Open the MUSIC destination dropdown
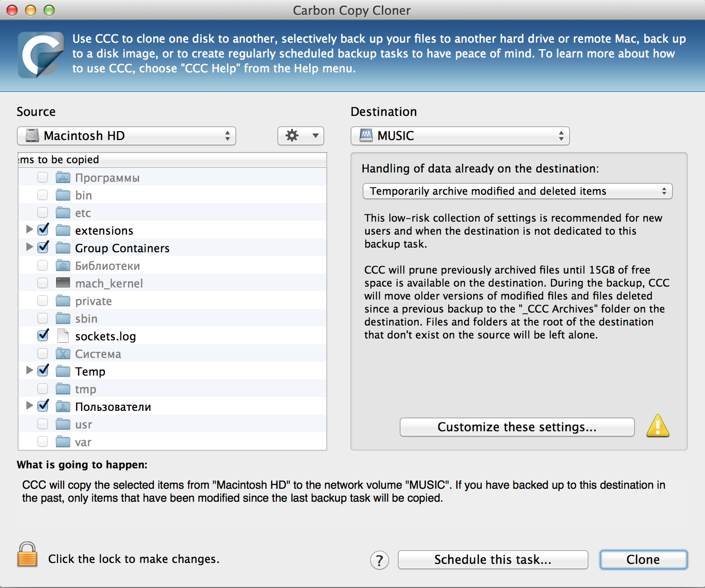 (460, 136)
